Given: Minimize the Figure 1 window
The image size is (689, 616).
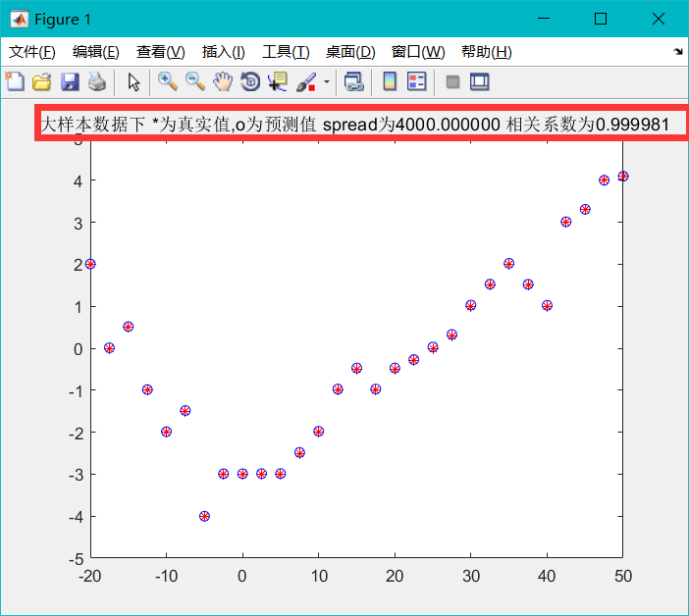Looking at the screenshot, I should [x=544, y=19].
